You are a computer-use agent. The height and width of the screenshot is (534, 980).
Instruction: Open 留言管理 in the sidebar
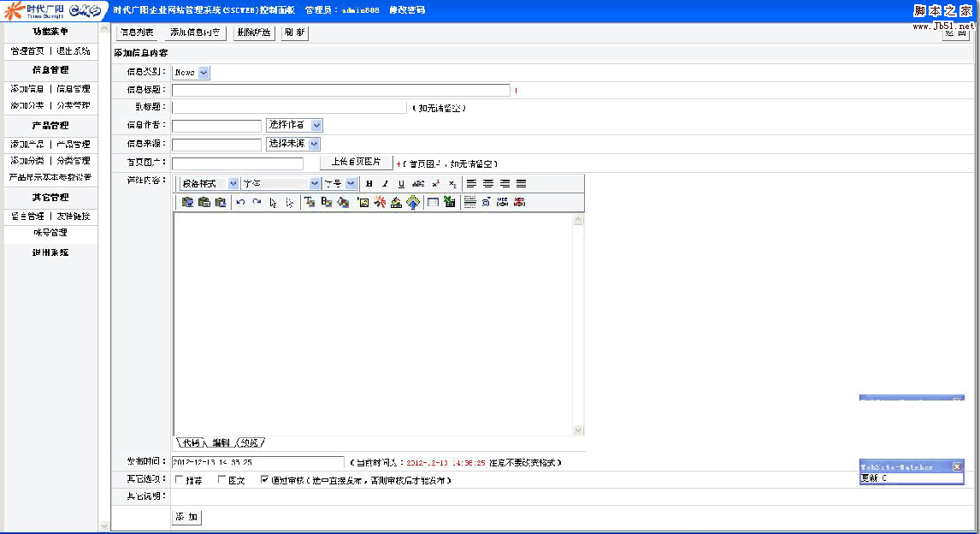tap(27, 217)
